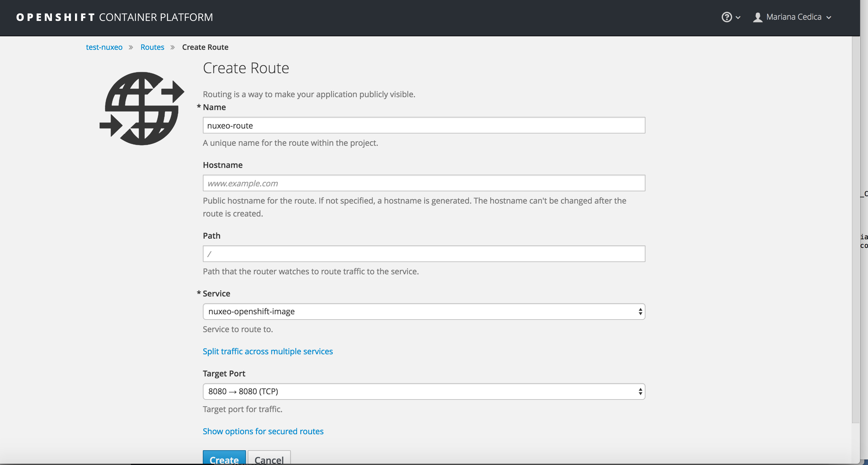Screen dimensions: 868x465
Task: Open the Service dropdown nuxeo-openshift-image
Action: click(424, 312)
